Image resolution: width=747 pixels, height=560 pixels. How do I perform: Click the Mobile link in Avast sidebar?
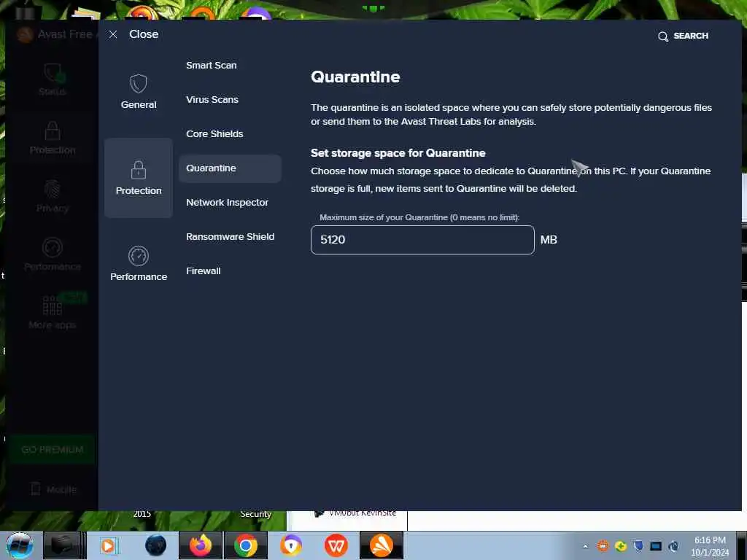(53, 489)
